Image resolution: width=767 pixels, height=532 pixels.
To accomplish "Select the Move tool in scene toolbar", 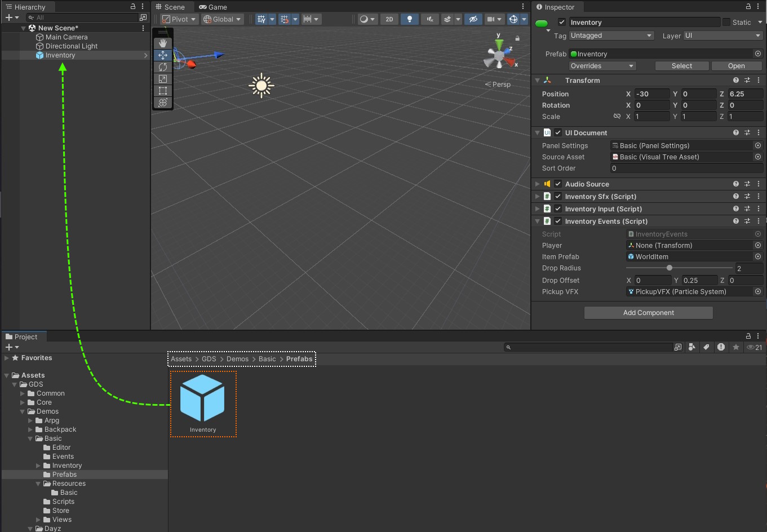I will [x=163, y=55].
